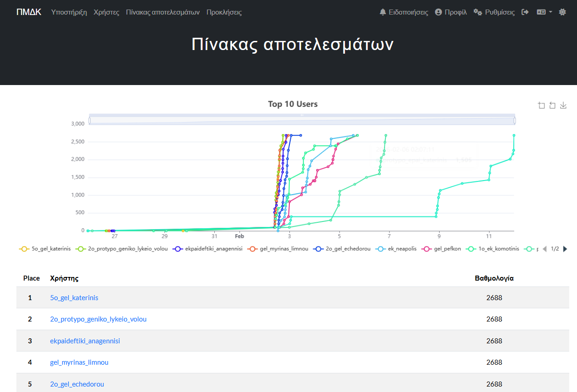Viewport: 577px width, 392px height.
Task: Open Ρυθμίσεις gears icon
Action: [478, 12]
